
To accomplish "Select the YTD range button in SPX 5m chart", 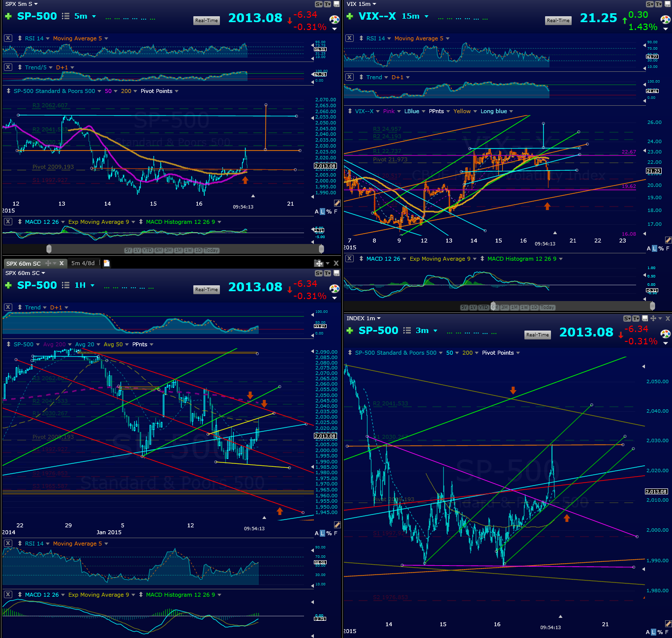I will coord(148,250).
